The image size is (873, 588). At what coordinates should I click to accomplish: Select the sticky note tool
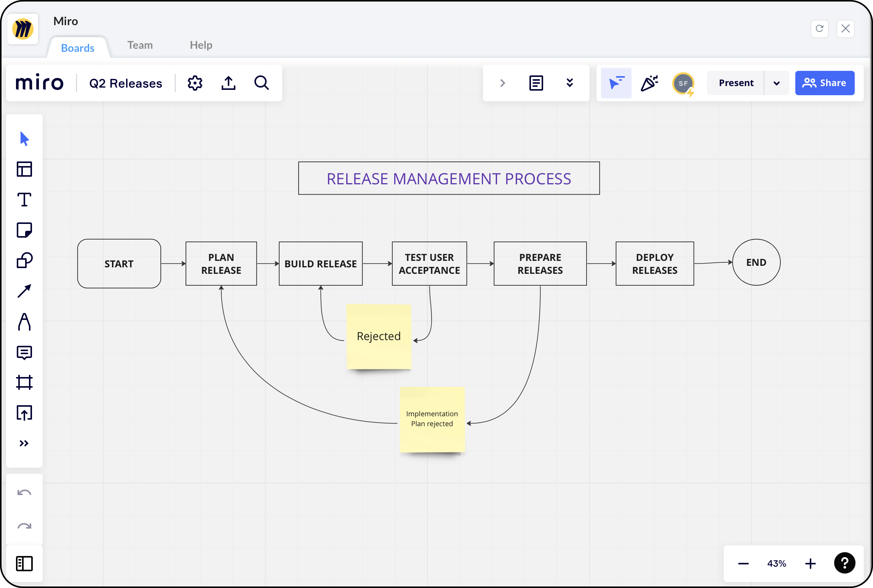pyautogui.click(x=24, y=230)
